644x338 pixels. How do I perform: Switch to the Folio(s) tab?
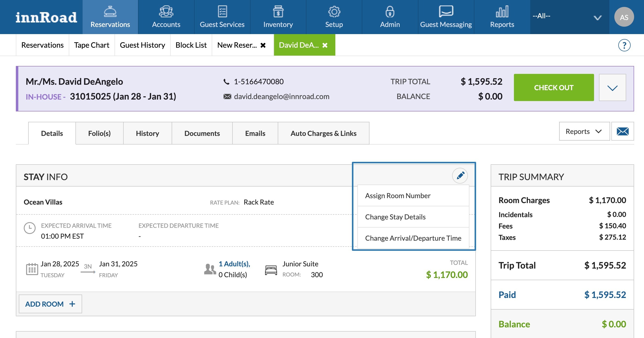click(99, 133)
